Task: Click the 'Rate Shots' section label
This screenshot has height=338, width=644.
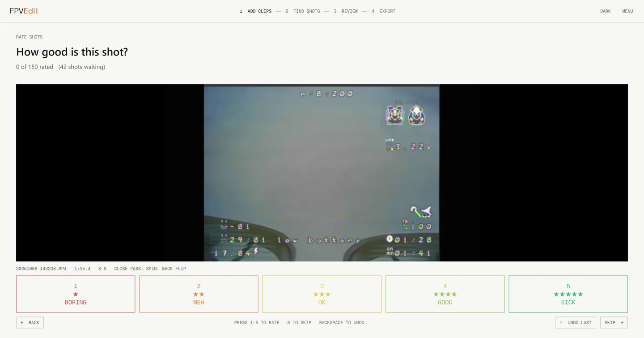Action: 30,37
